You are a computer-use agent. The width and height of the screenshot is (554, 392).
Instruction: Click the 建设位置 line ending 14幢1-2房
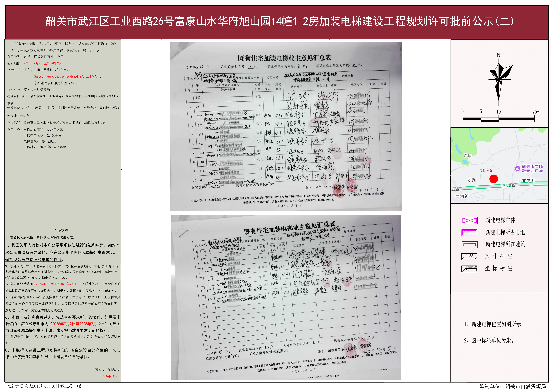56,122
